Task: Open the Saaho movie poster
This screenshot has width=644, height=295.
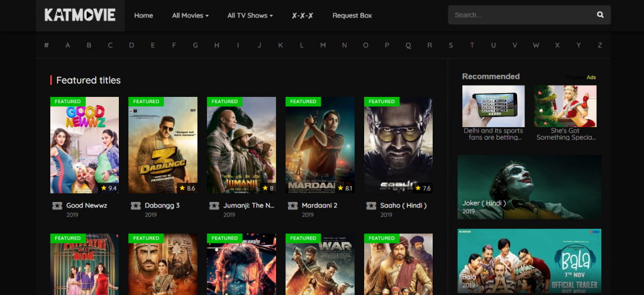Action: [398, 145]
